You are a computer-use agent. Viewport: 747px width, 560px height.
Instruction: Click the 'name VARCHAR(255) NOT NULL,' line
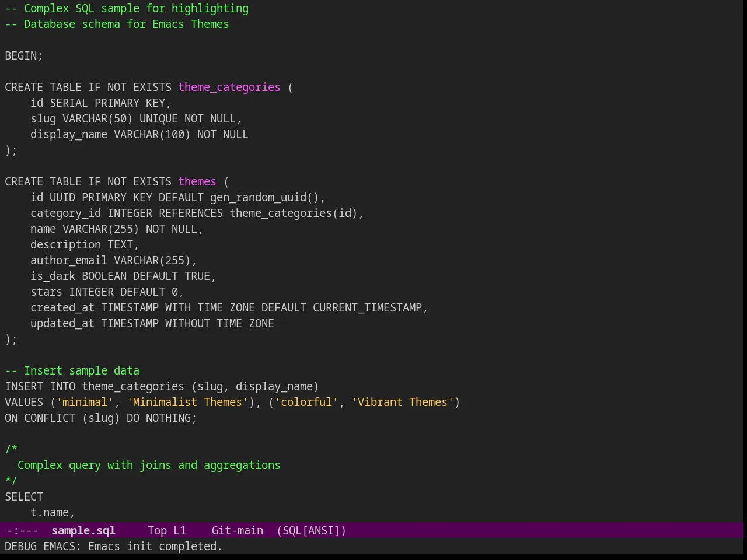pos(117,229)
